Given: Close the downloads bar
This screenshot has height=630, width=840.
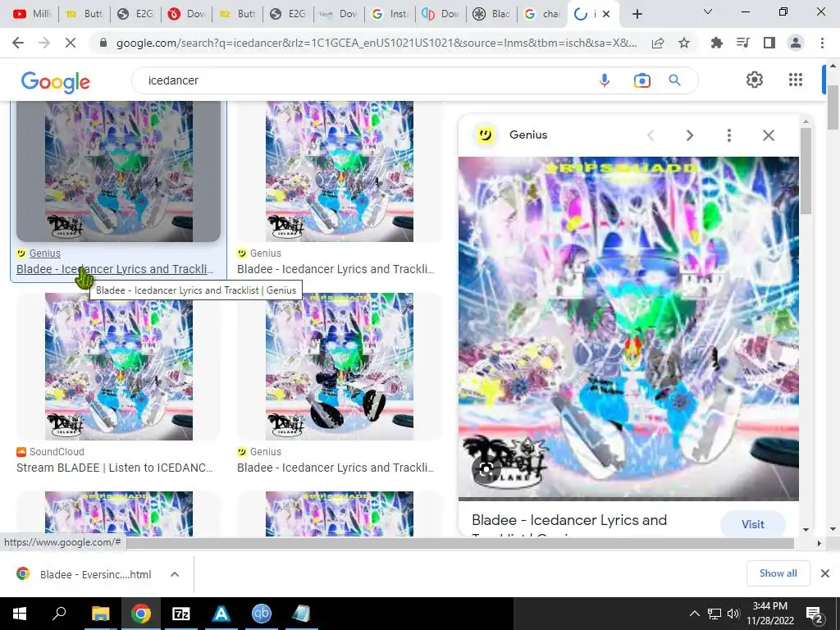Looking at the screenshot, I should click(x=825, y=573).
